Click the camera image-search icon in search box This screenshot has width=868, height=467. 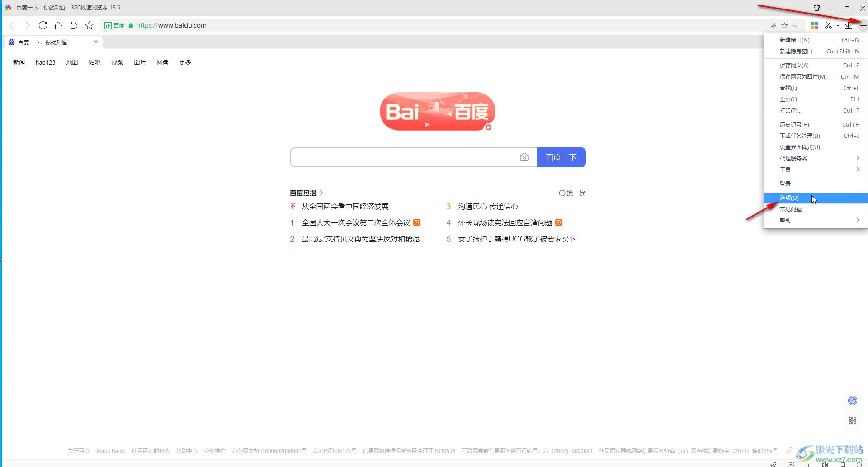click(x=524, y=157)
